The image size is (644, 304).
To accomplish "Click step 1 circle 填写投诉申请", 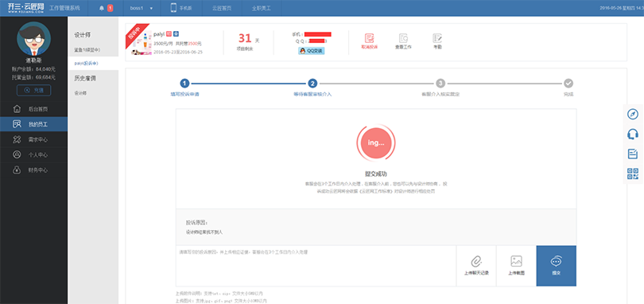I will coord(184,84).
